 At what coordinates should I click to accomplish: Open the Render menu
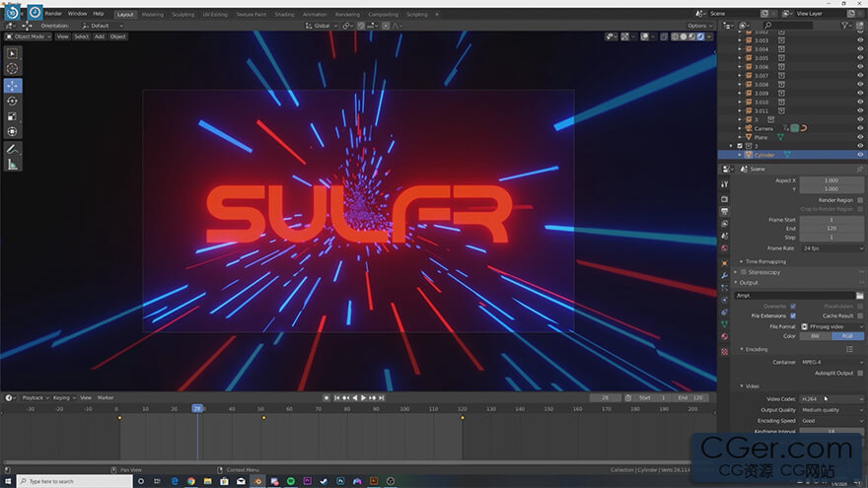(x=53, y=13)
